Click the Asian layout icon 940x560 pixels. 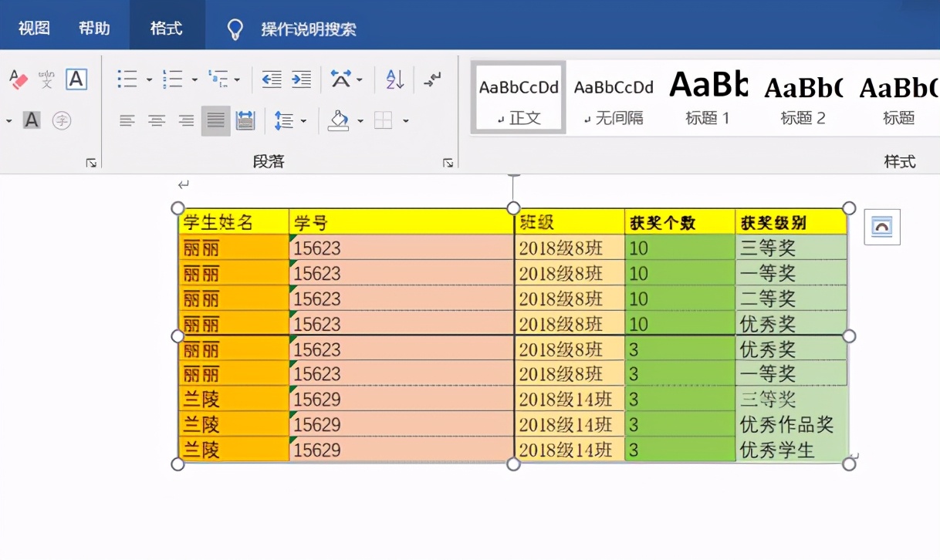[340, 79]
